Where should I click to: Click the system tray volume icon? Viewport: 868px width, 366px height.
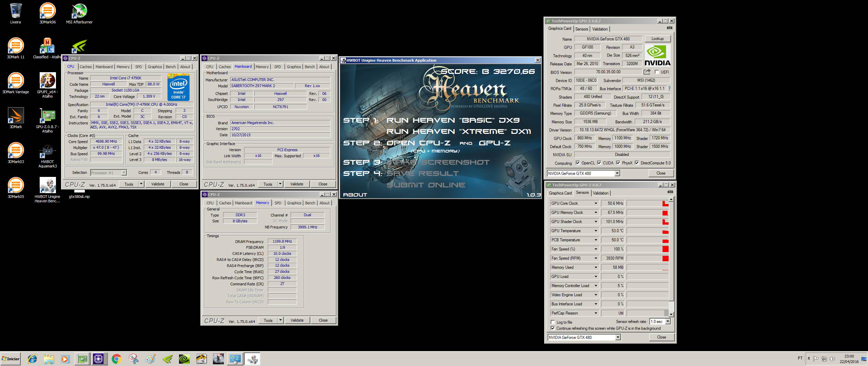point(832,359)
